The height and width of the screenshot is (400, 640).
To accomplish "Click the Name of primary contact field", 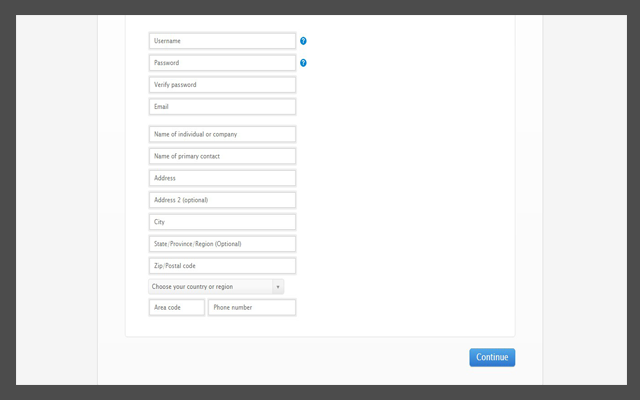I will point(222,156).
